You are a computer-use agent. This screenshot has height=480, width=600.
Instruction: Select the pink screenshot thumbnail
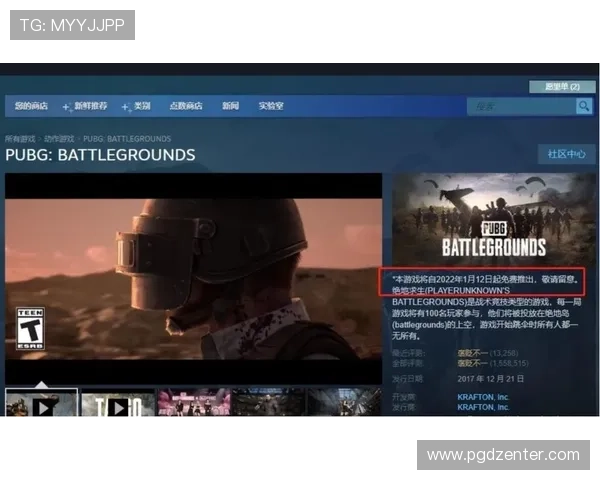pos(194,402)
